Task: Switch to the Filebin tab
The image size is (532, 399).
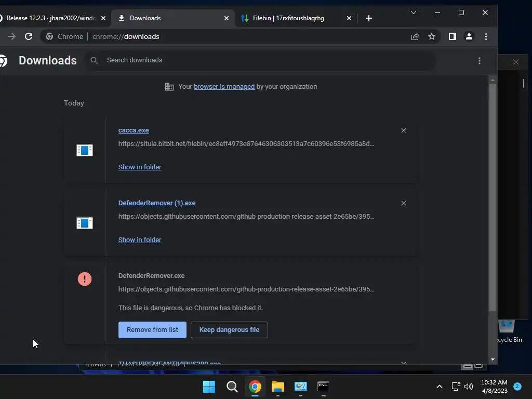Action: (288, 18)
